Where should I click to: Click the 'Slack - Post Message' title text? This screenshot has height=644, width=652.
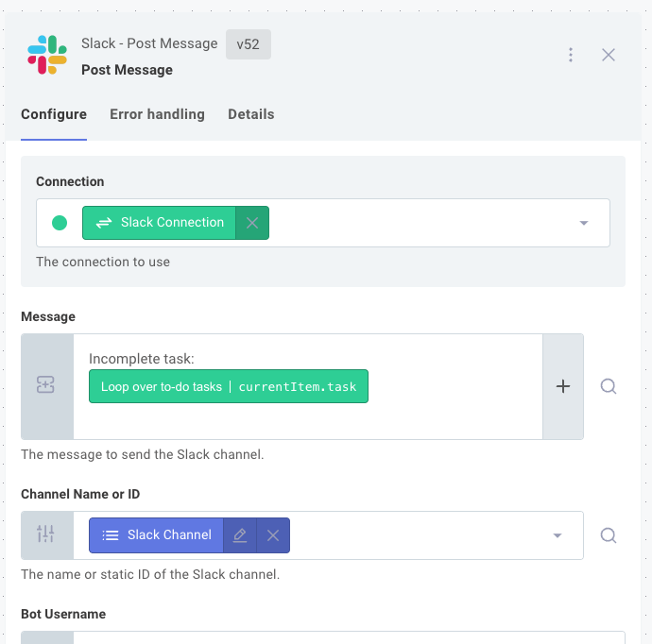tap(149, 43)
